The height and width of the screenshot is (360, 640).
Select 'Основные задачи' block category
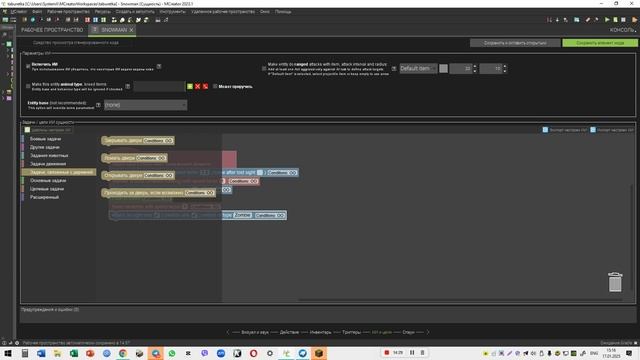point(48,180)
